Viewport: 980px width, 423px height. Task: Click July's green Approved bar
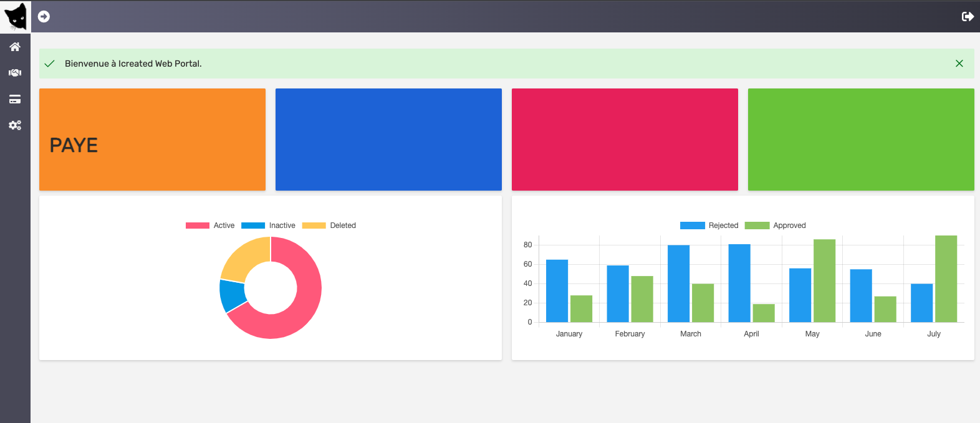946,279
